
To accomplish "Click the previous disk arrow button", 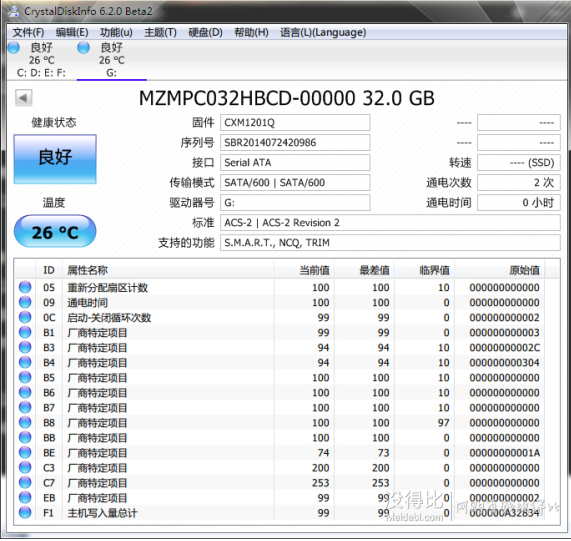I will point(24,98).
